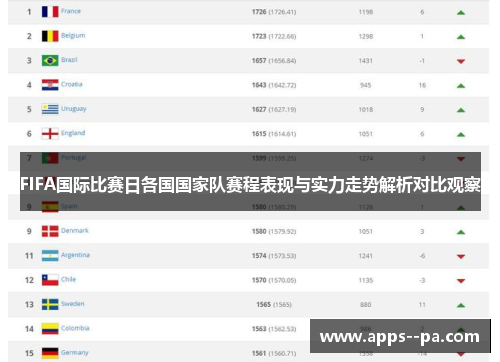Click previous points 880 in Sweden row

click(x=366, y=305)
